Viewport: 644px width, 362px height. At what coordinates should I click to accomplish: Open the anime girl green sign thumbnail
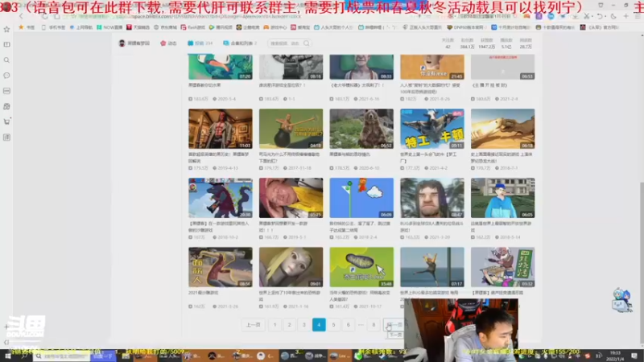coord(502,267)
